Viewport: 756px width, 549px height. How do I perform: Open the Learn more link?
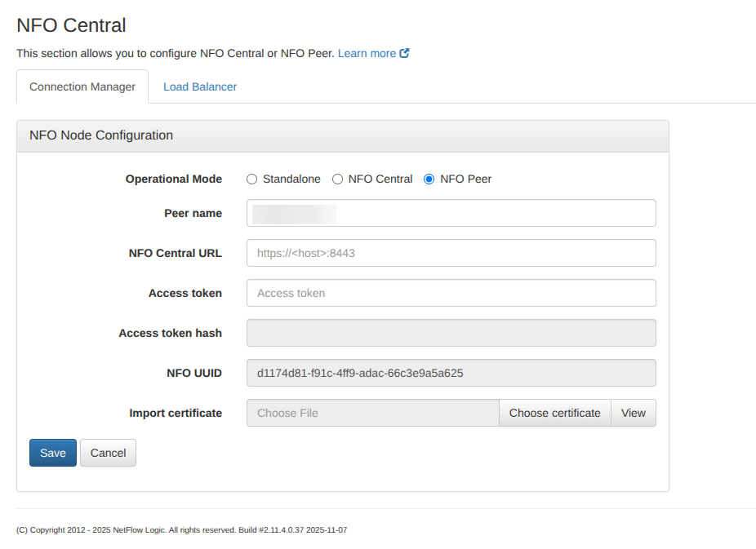(x=367, y=53)
